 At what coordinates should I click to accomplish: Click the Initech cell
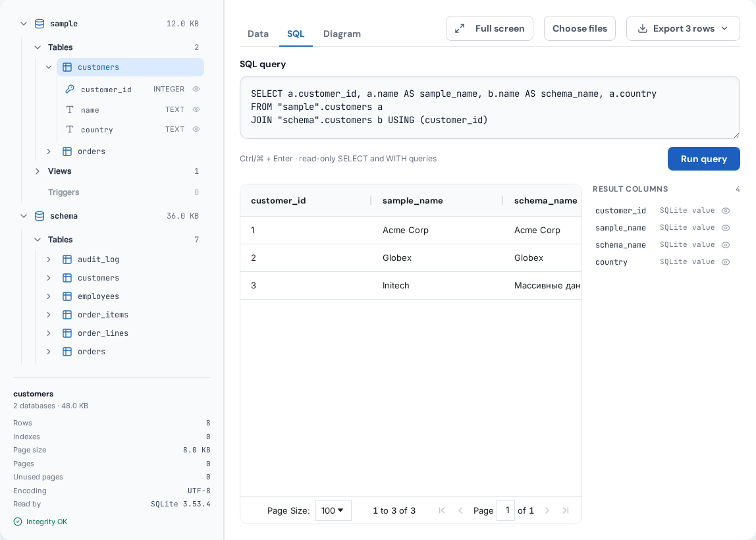[x=437, y=285]
